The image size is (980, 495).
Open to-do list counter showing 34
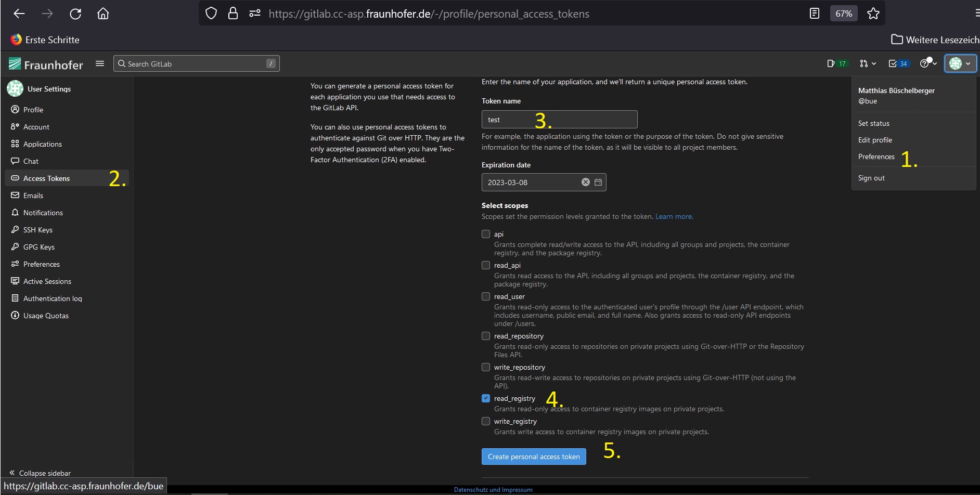[x=898, y=63]
